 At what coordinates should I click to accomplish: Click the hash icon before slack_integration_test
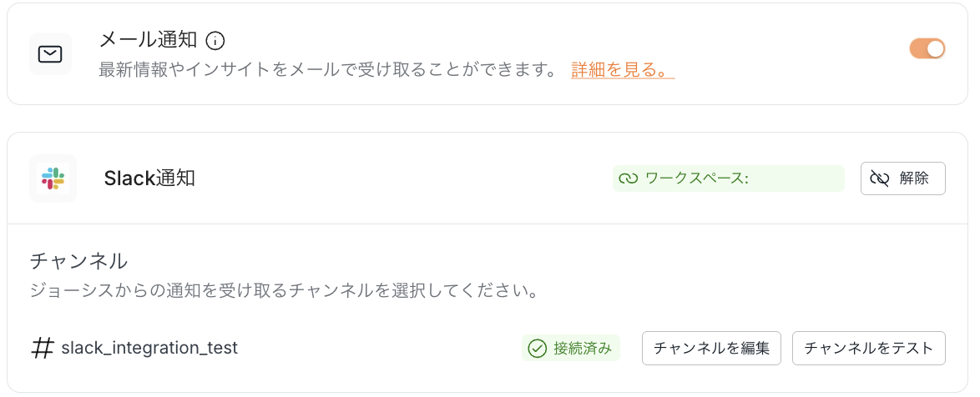coord(42,348)
